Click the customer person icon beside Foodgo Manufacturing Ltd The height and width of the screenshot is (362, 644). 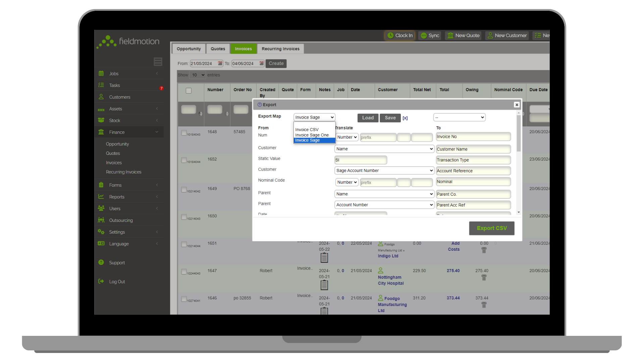380,298
